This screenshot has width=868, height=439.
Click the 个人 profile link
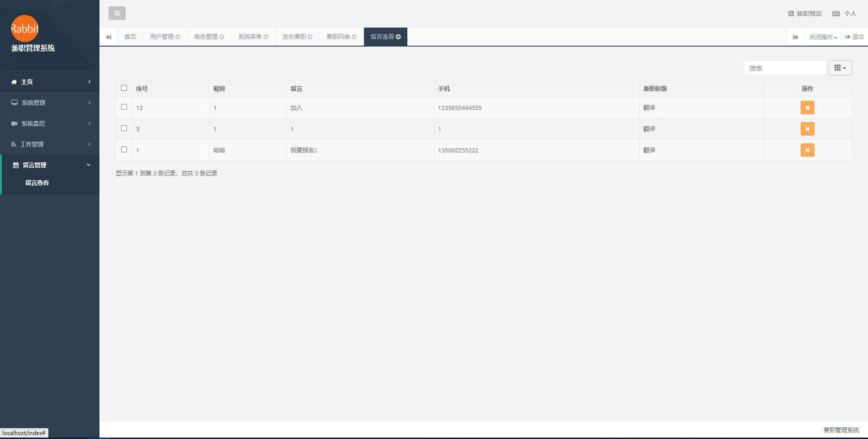pos(844,14)
